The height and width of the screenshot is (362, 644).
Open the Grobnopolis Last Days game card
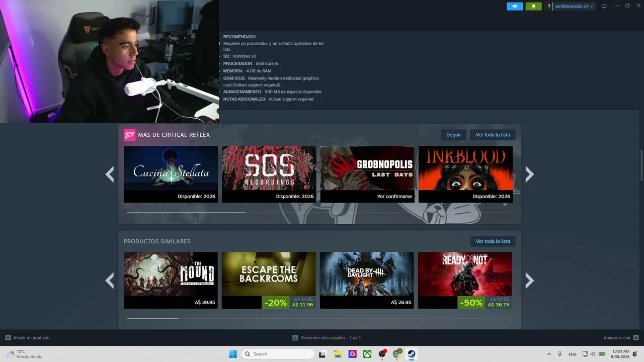[x=367, y=174]
